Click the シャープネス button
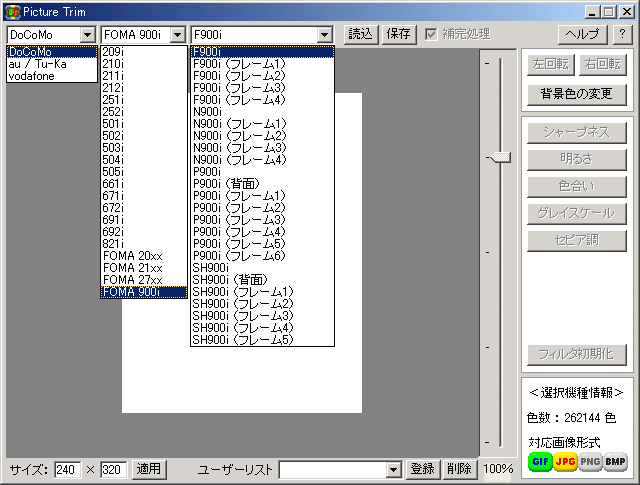 click(576, 133)
